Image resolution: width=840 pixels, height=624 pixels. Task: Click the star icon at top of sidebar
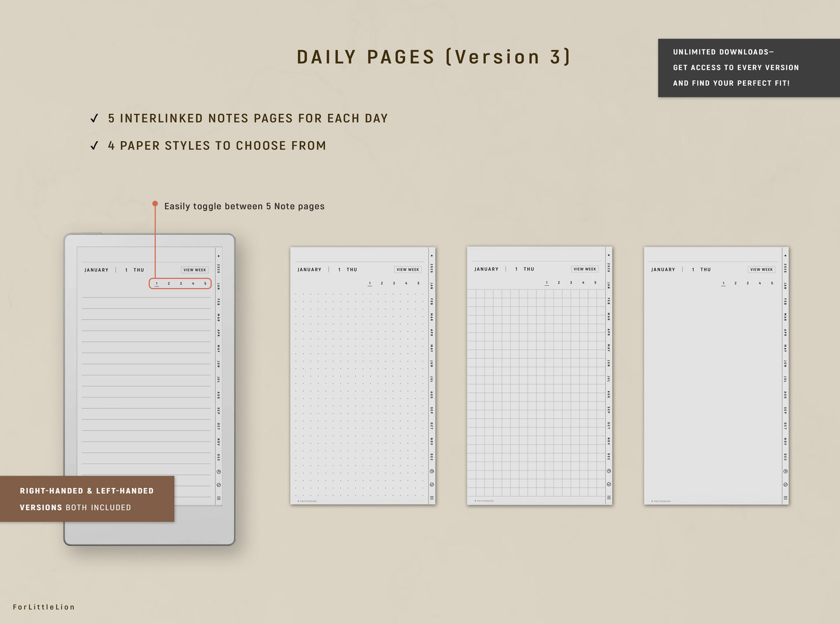pos(218,254)
